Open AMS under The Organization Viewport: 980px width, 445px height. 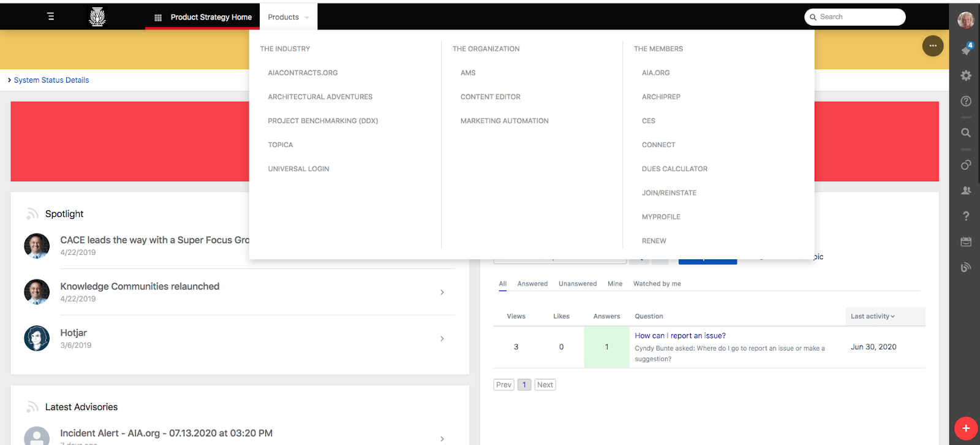[x=468, y=73]
